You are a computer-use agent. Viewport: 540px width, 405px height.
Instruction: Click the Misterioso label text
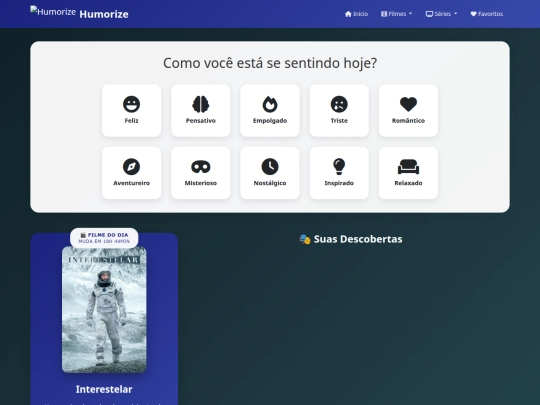pos(201,183)
